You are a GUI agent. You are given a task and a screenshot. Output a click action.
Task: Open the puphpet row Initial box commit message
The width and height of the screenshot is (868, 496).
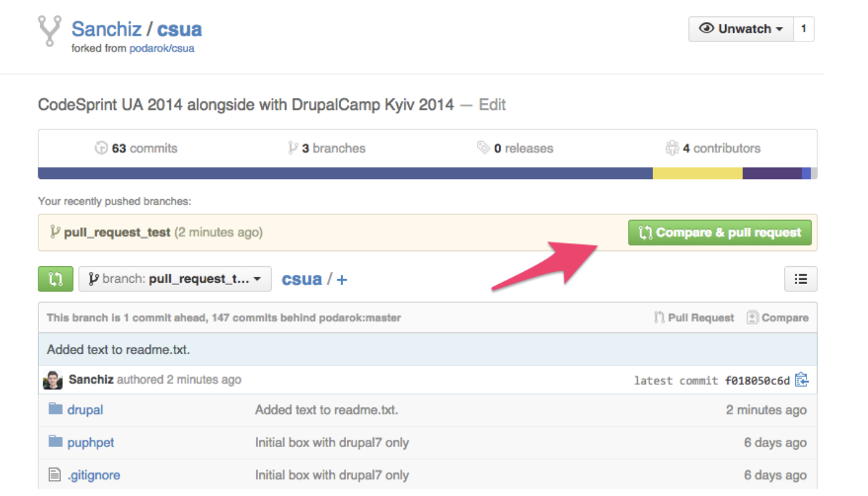click(x=332, y=443)
